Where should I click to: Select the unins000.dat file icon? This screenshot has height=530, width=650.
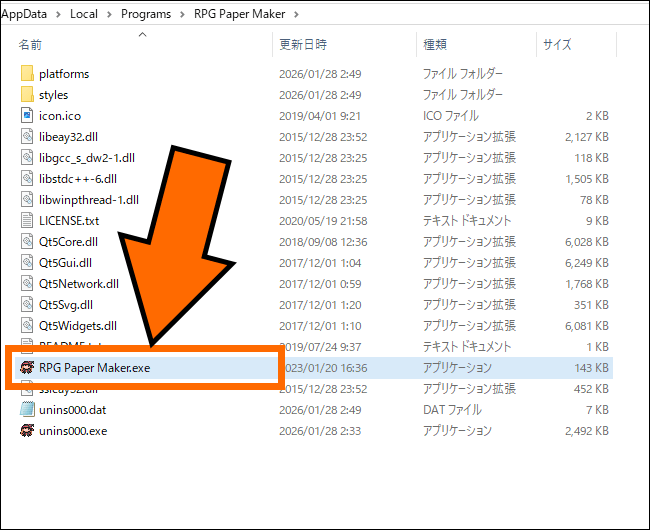pos(27,410)
